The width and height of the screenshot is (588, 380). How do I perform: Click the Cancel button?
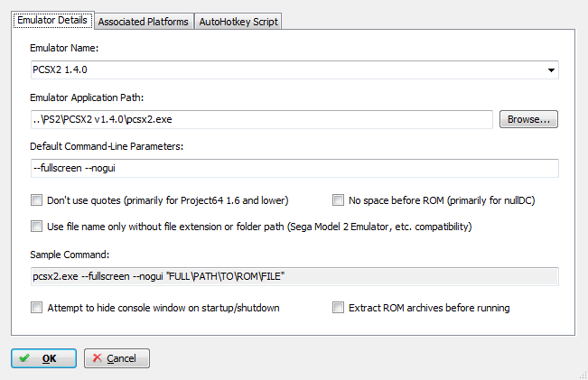click(x=117, y=358)
